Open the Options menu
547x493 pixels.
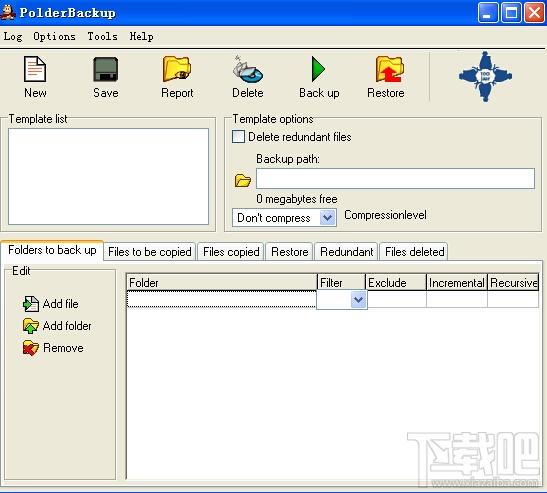(x=54, y=37)
